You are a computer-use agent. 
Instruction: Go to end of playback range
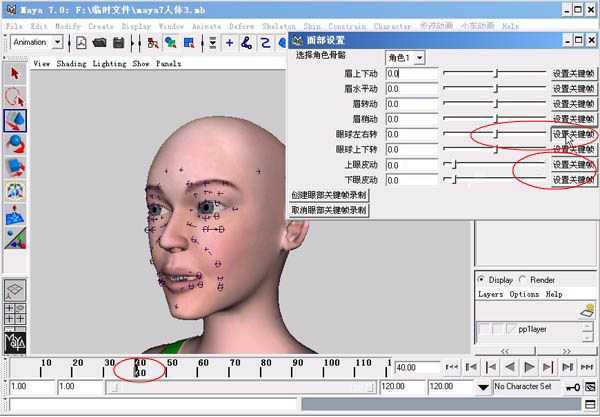[587, 367]
